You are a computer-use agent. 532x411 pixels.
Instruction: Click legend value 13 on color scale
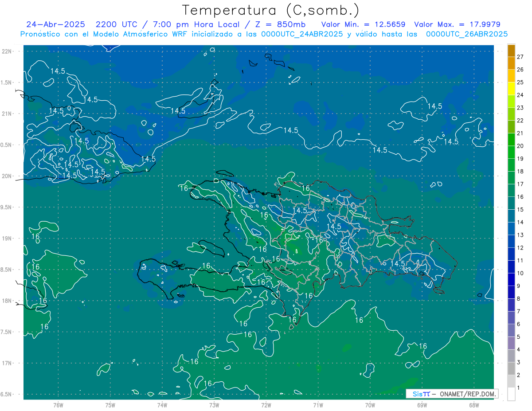click(520, 235)
